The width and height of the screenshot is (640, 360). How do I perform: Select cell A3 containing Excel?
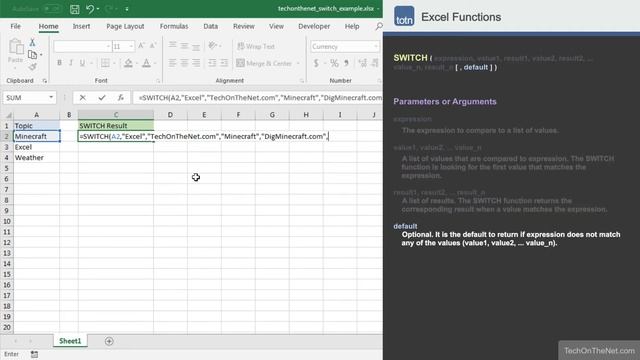pos(36,147)
